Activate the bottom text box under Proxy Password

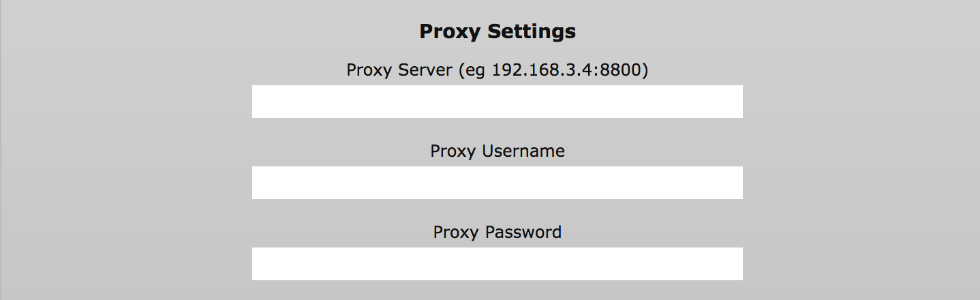497,264
